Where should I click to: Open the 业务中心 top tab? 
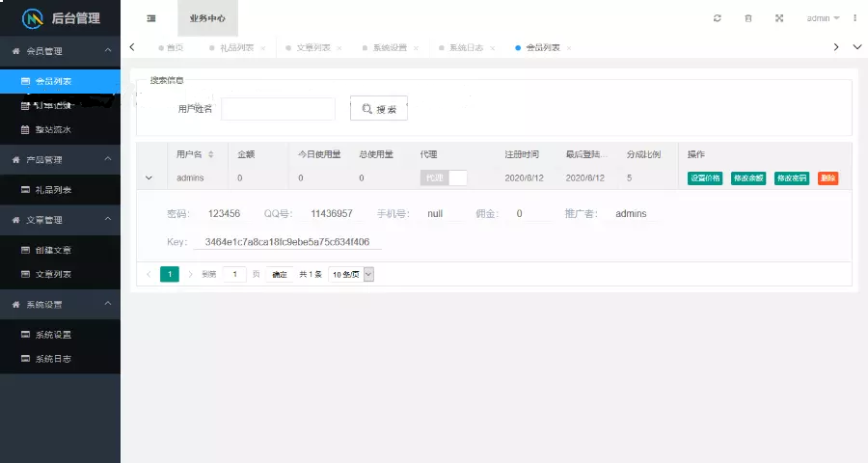207,18
